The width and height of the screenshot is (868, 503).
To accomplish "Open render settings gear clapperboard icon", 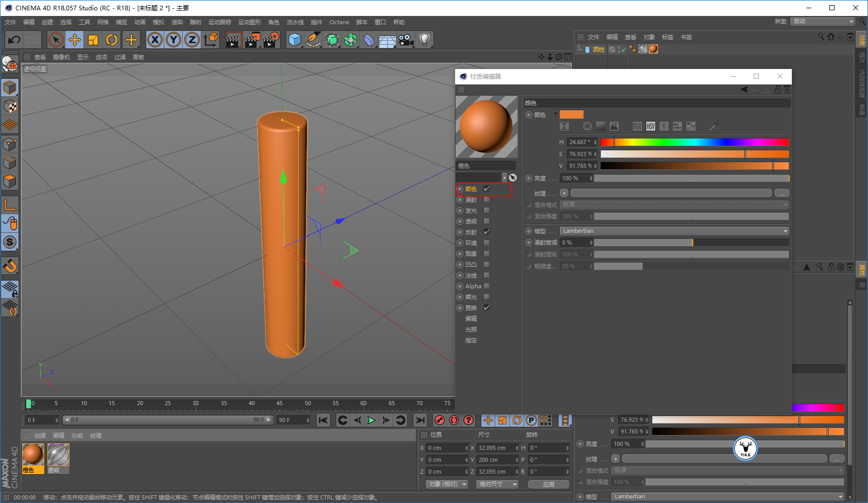I will click(271, 40).
